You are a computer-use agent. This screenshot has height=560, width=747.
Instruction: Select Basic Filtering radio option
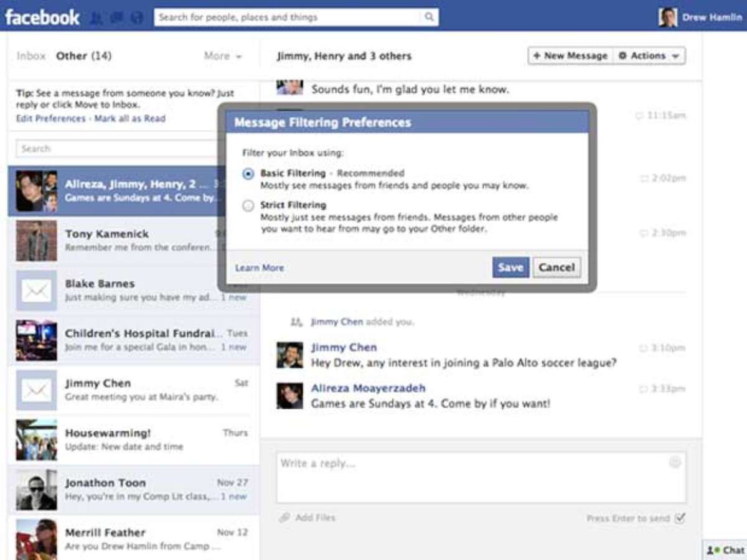248,174
